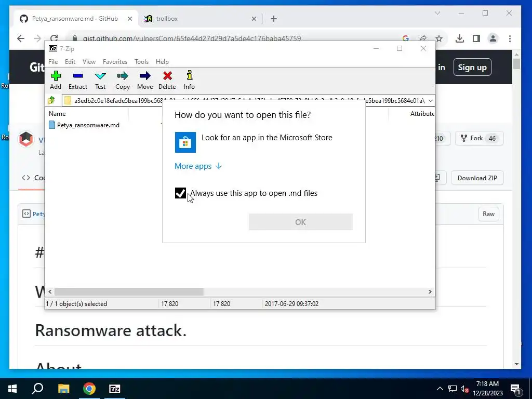Open taskbar search icon

(37, 389)
